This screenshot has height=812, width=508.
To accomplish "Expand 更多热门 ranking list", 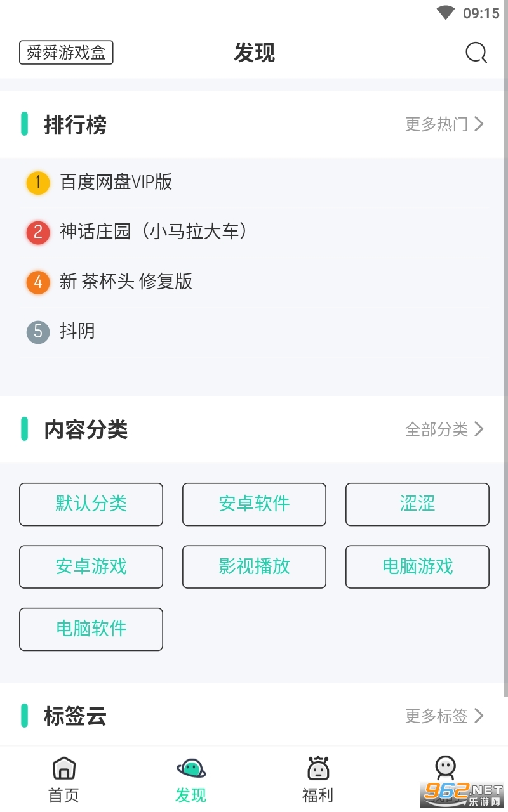I will [x=444, y=124].
